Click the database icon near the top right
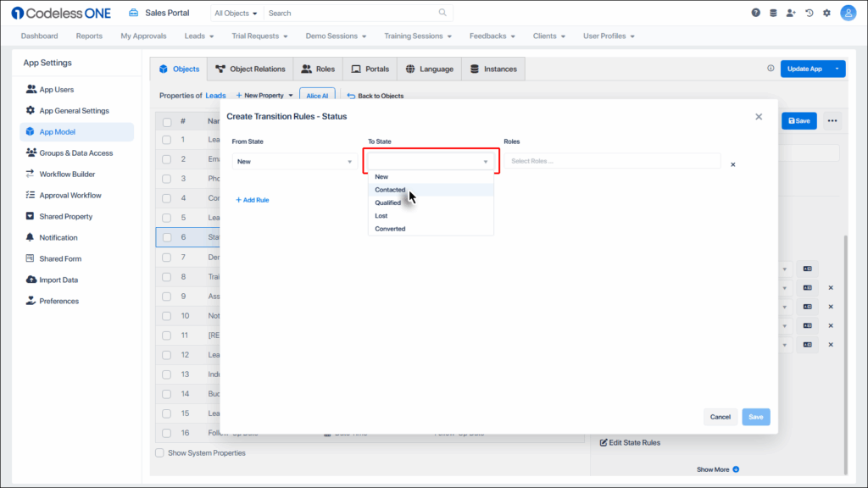 [x=773, y=12]
